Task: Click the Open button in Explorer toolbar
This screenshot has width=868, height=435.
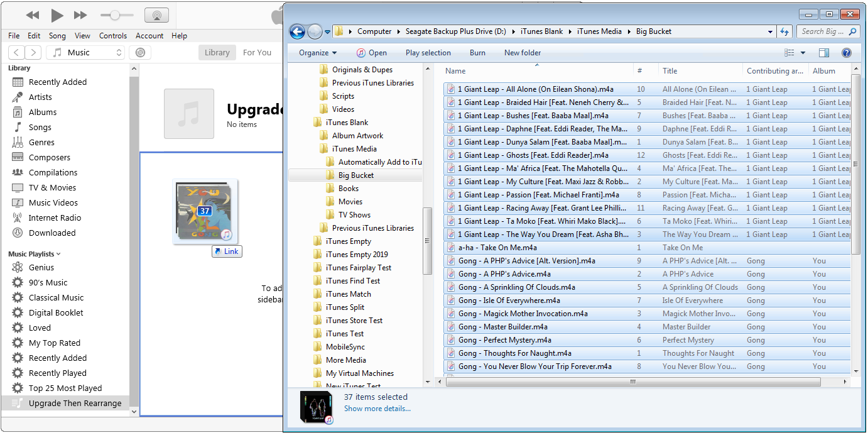Action: [x=372, y=53]
